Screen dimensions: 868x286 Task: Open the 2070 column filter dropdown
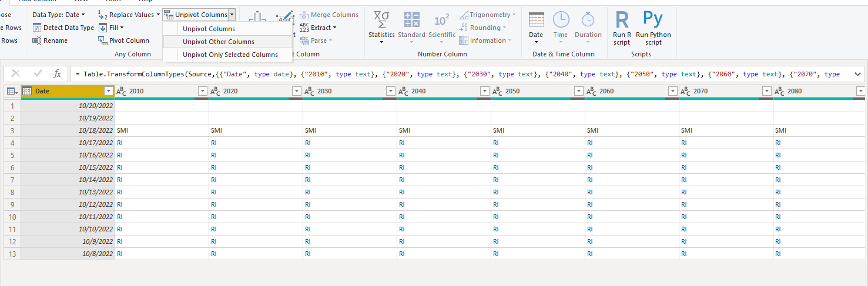coord(766,91)
